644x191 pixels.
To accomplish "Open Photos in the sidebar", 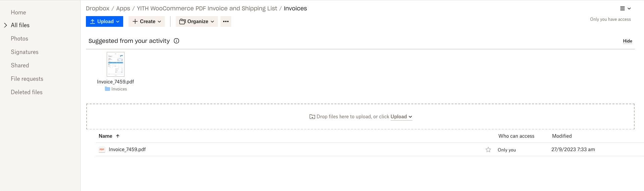I will click(x=19, y=39).
